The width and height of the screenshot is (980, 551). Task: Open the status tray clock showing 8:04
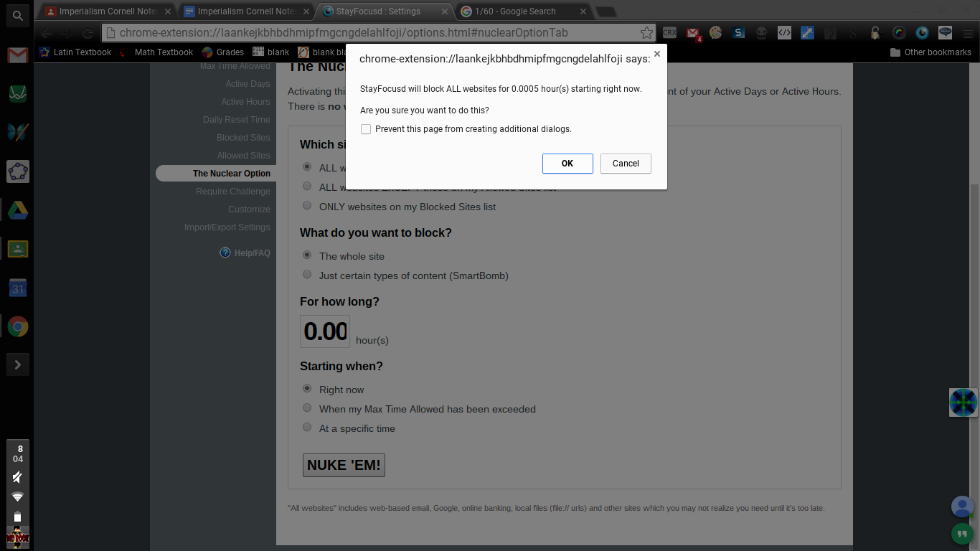pos(18,454)
